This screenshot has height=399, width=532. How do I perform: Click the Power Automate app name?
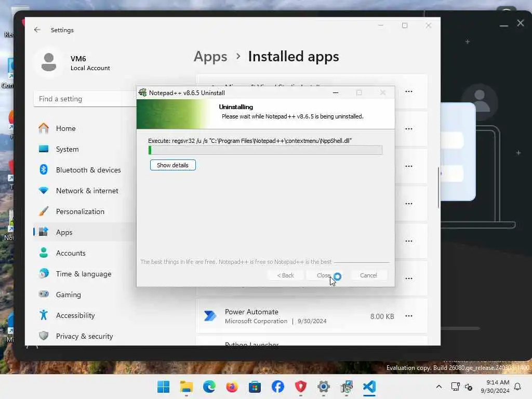pyautogui.click(x=251, y=312)
